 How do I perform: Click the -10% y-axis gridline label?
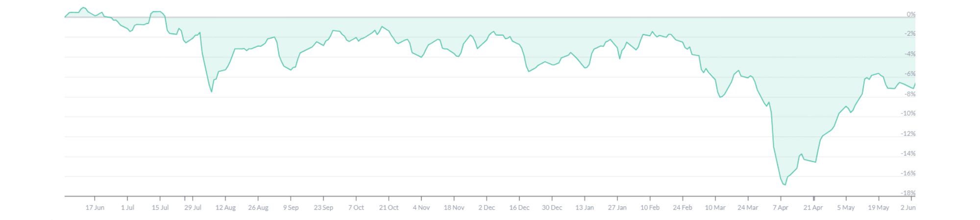tap(908, 113)
